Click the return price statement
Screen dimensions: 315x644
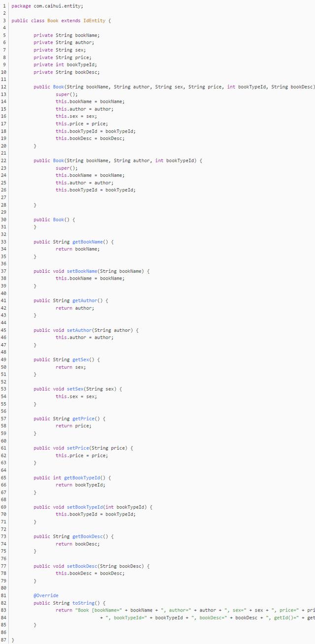pos(73,426)
